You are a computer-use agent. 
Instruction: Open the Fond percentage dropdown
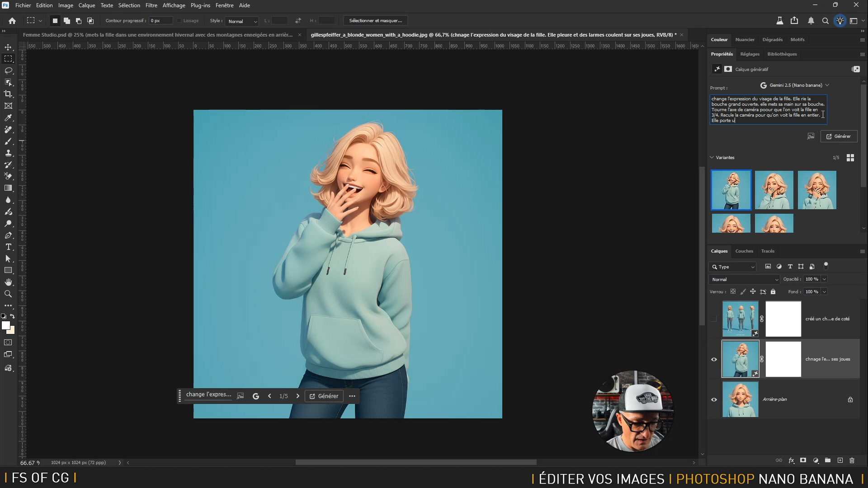tap(824, 292)
